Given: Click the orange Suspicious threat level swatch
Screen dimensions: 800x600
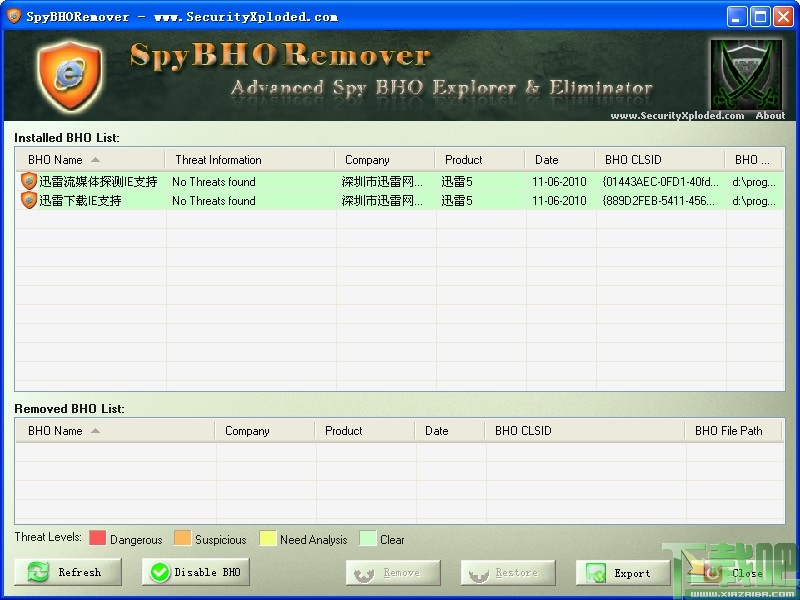Looking at the screenshot, I should click(182, 538).
